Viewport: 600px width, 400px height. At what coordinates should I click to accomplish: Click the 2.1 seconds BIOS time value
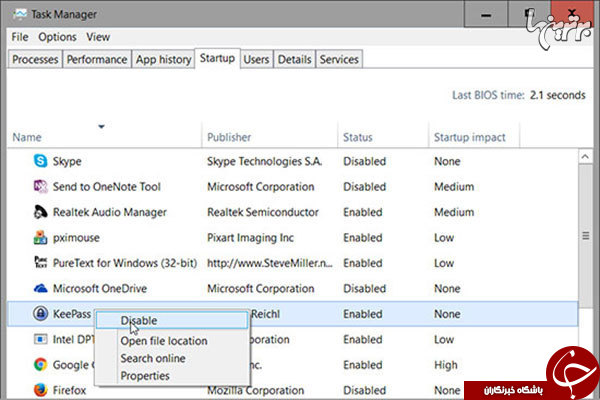click(x=558, y=95)
